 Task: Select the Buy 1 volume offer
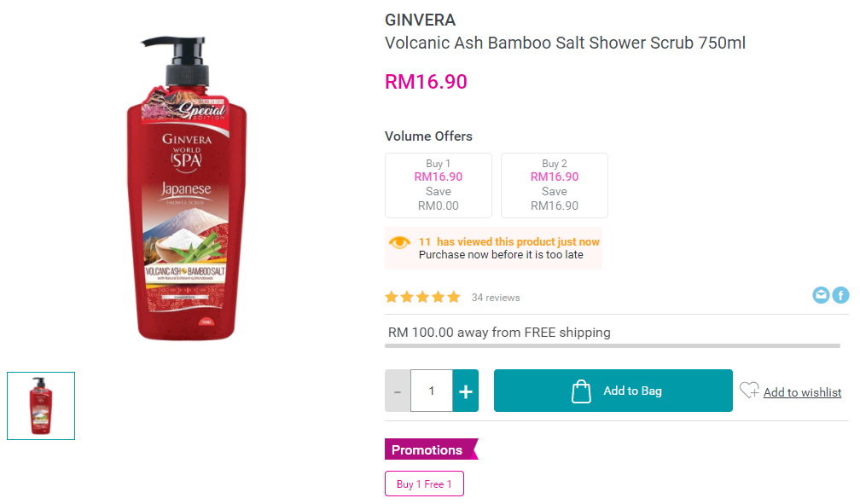click(x=439, y=185)
